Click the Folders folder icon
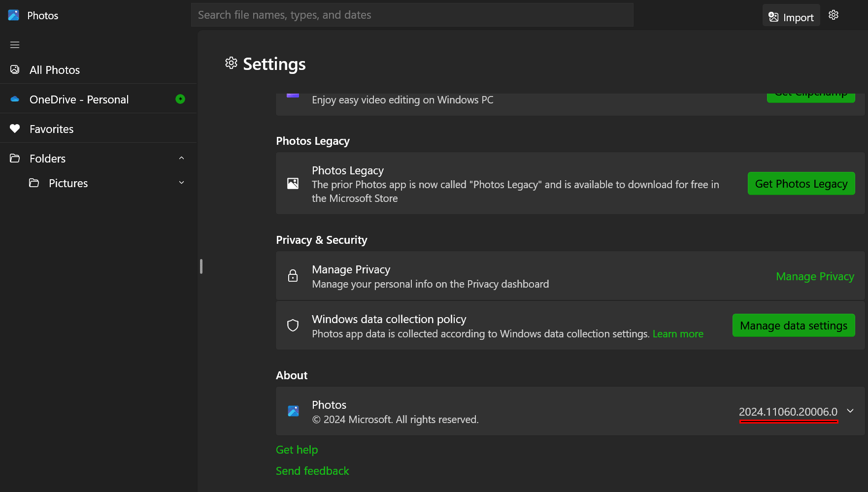 pyautogui.click(x=15, y=158)
